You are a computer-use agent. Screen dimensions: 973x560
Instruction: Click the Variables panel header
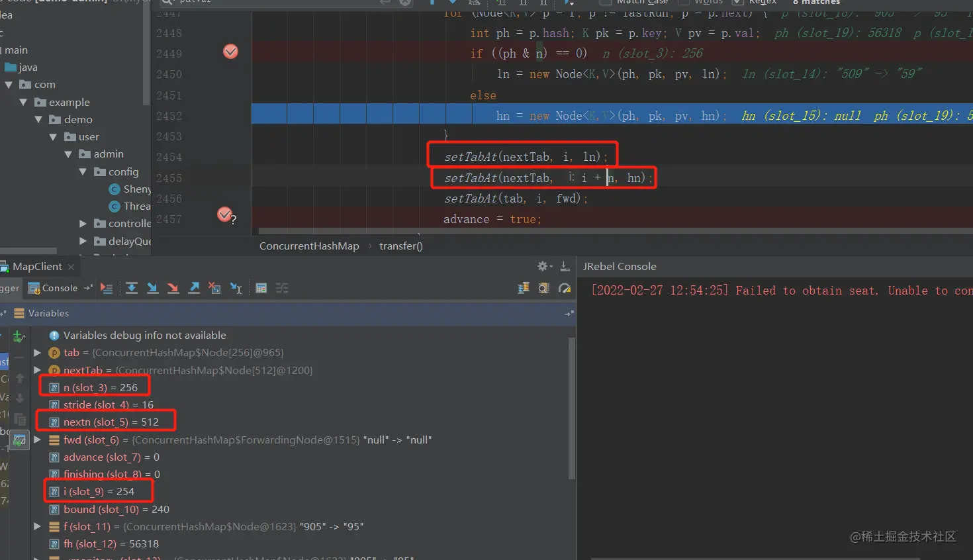[x=288, y=313]
